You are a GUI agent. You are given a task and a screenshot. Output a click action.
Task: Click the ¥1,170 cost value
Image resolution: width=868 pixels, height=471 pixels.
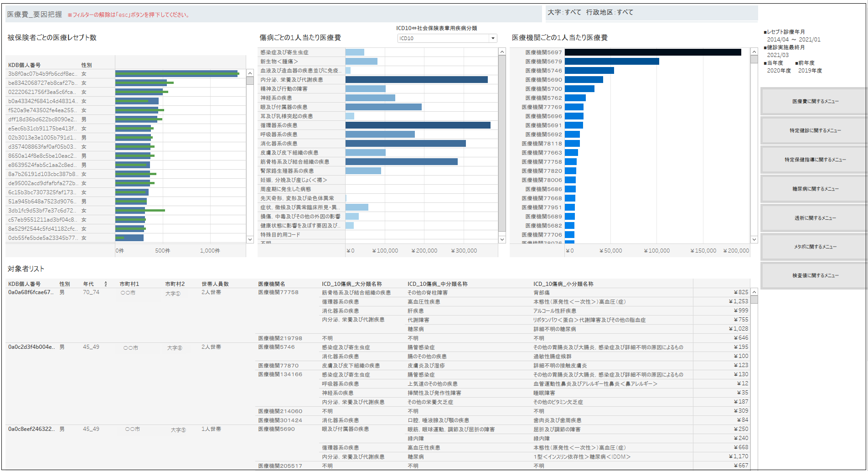pyautogui.click(x=739, y=456)
